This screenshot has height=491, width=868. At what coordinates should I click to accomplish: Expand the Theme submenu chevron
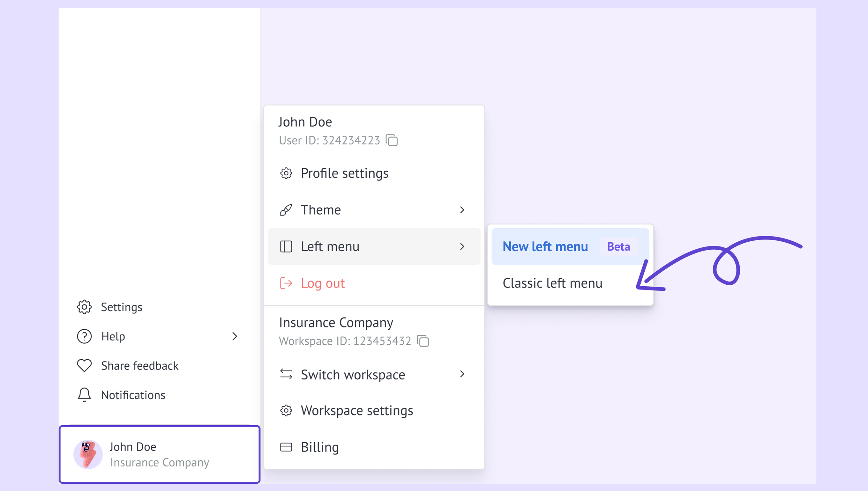tap(462, 210)
